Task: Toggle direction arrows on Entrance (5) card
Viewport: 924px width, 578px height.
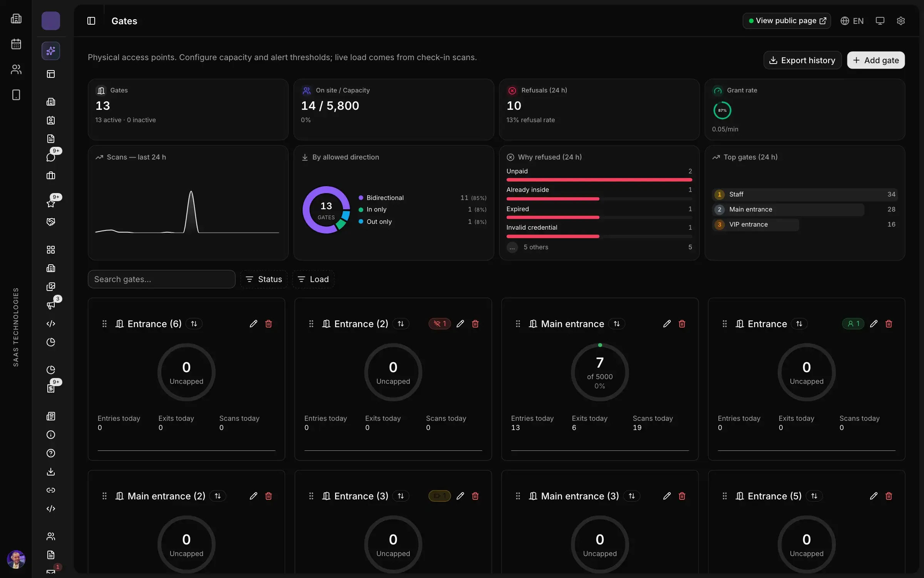Action: [814, 496]
